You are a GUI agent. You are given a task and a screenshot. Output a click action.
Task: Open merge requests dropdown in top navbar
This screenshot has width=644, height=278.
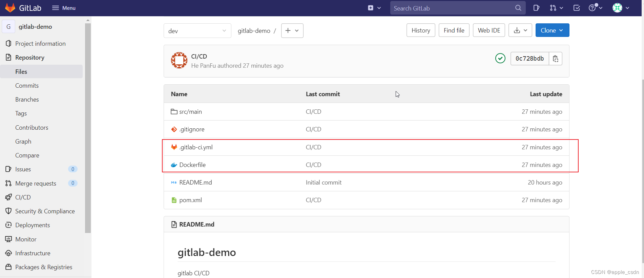[x=556, y=8]
